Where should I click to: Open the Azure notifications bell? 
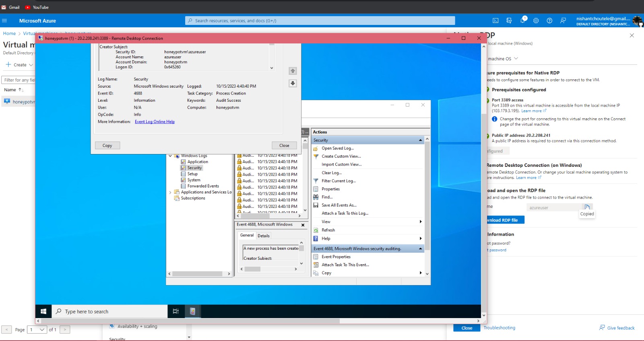point(523,20)
